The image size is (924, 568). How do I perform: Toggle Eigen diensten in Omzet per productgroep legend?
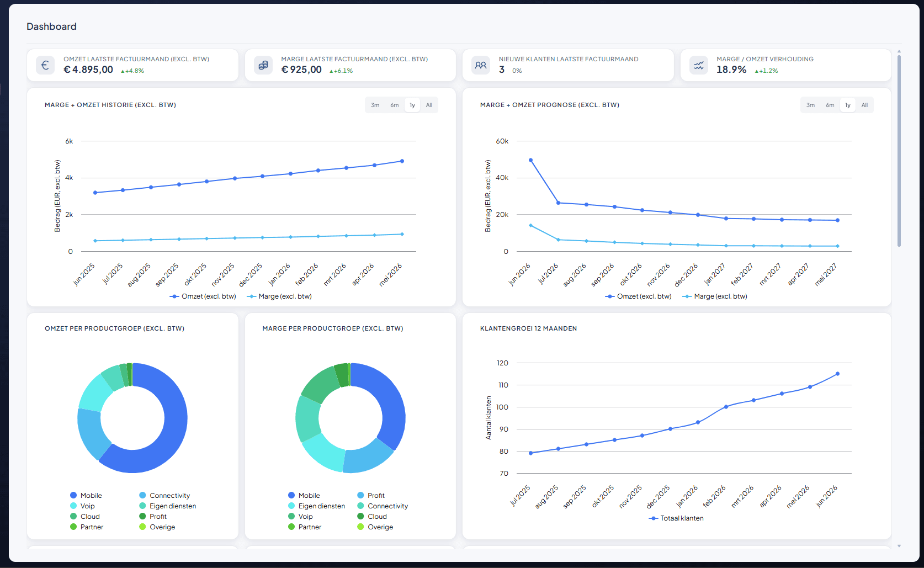coord(168,506)
